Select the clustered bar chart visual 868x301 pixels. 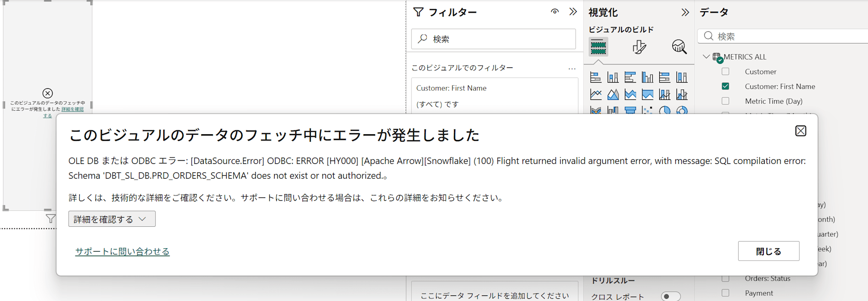click(630, 77)
